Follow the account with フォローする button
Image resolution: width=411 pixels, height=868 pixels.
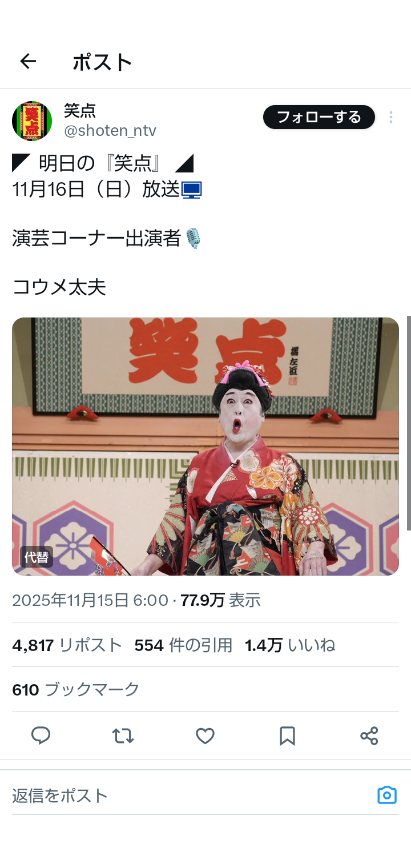[319, 117]
